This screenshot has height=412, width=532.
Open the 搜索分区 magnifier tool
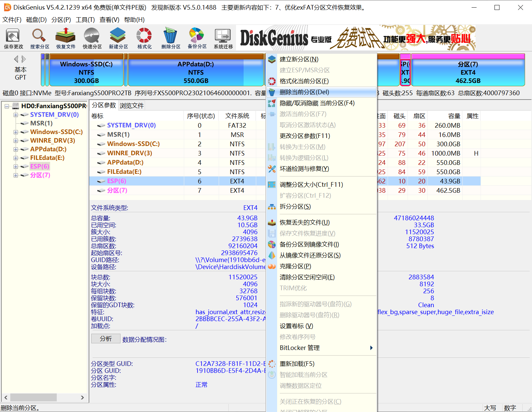click(39, 38)
